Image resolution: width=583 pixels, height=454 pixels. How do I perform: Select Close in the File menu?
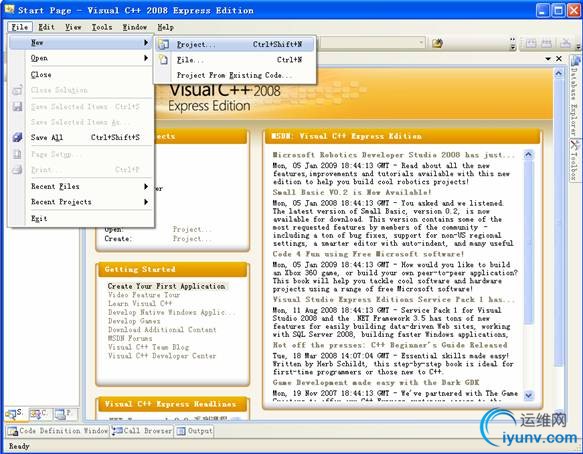point(80,74)
